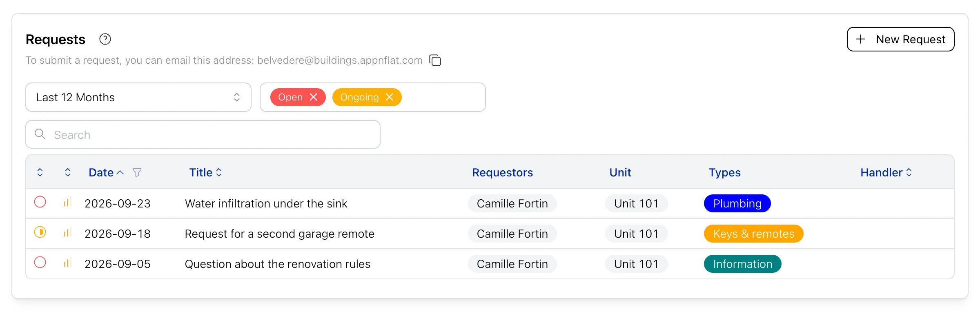
Task: Click the Keys & remotes type tag
Action: point(753,234)
